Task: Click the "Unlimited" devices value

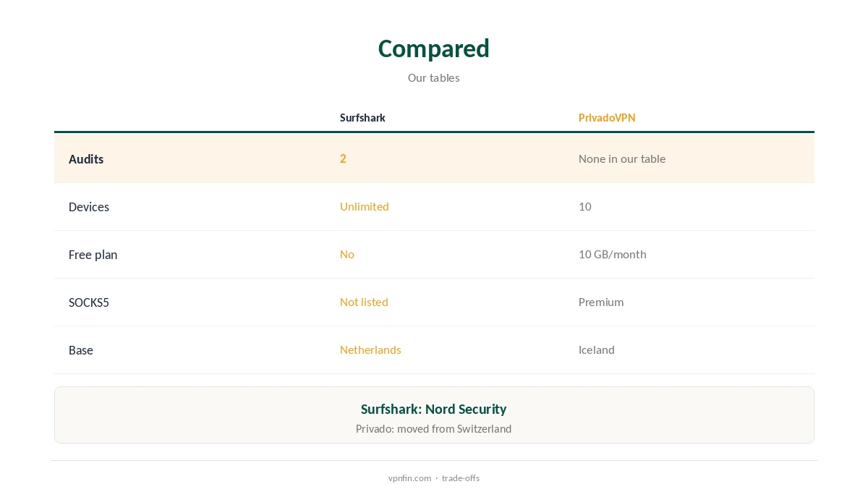Action: pyautogui.click(x=365, y=206)
